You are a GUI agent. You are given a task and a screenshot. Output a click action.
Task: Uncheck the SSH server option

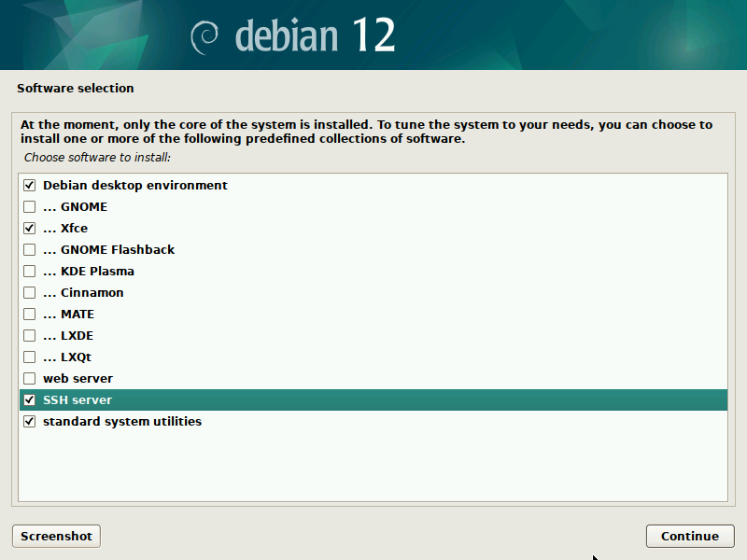(x=29, y=399)
